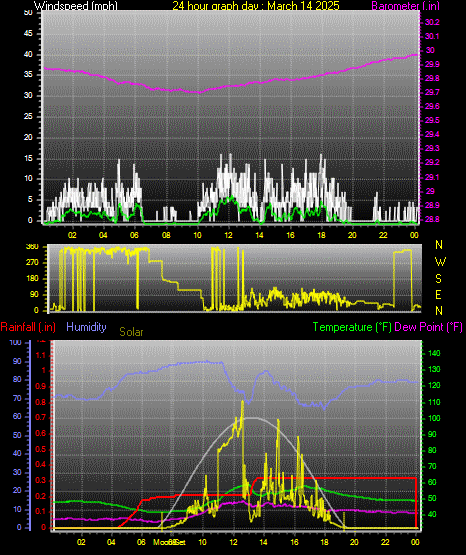Click the Temperature (°F) legend label
This screenshot has height=555, width=466.
click(352, 327)
